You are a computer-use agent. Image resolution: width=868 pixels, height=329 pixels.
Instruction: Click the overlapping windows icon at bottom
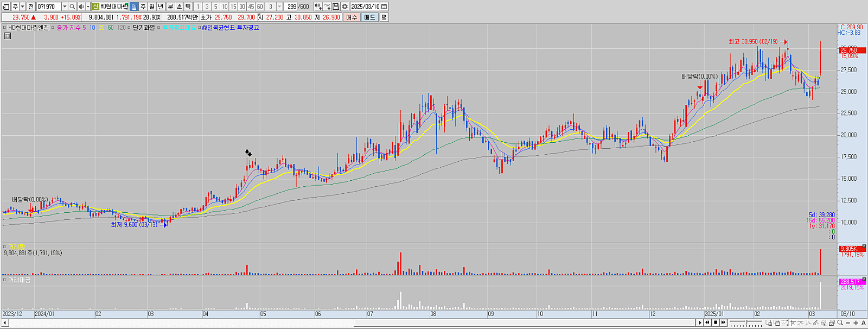(x=776, y=322)
